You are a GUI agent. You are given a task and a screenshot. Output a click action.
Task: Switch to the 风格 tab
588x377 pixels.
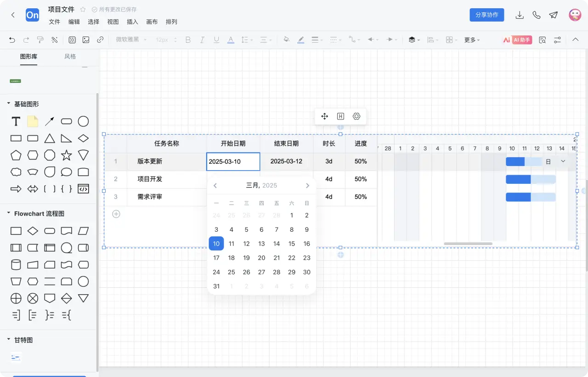point(70,57)
